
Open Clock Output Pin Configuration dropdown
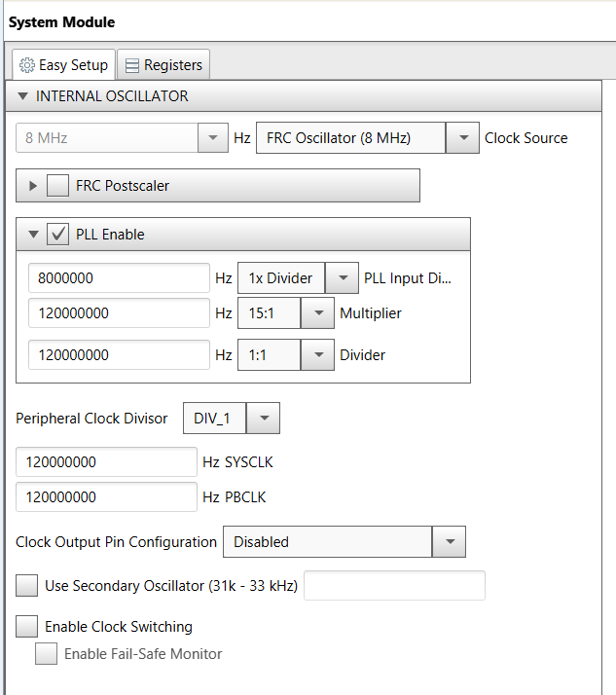[x=449, y=541]
